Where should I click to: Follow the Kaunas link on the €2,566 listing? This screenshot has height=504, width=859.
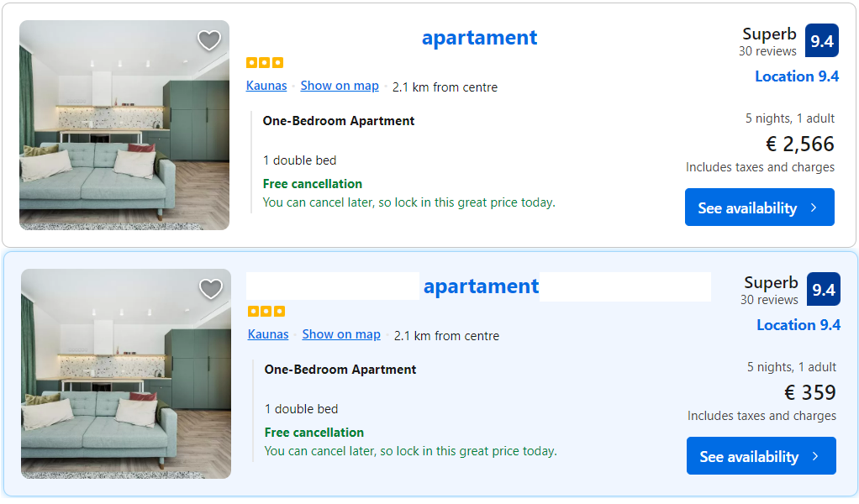(266, 86)
